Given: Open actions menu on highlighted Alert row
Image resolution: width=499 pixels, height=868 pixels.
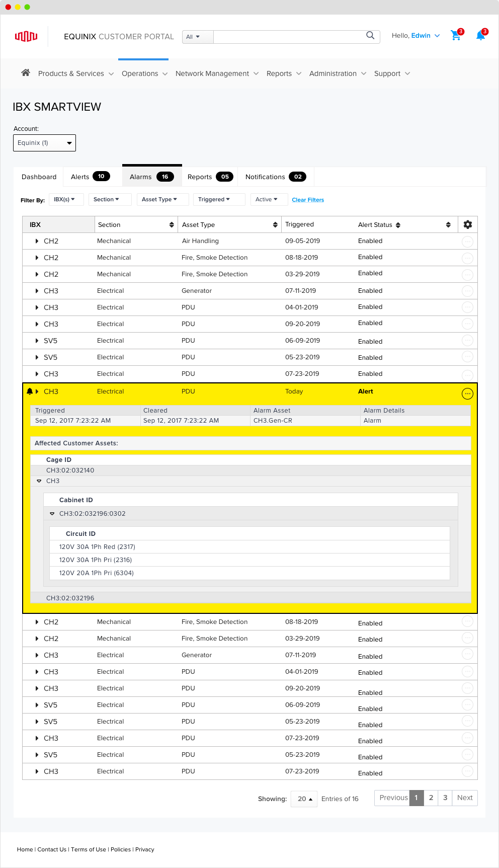Looking at the screenshot, I should click(x=467, y=393).
